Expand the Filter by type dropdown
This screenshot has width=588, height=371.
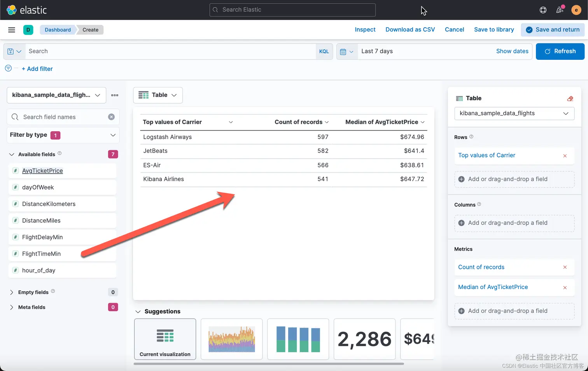63,135
